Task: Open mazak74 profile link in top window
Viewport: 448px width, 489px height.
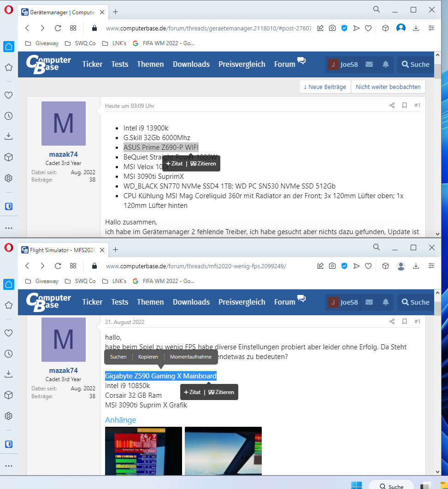Action: [63, 154]
